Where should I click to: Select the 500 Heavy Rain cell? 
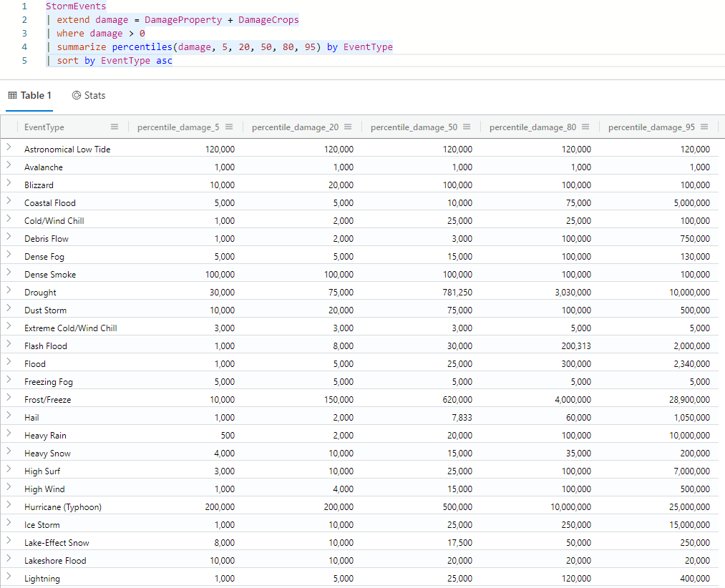tap(228, 436)
